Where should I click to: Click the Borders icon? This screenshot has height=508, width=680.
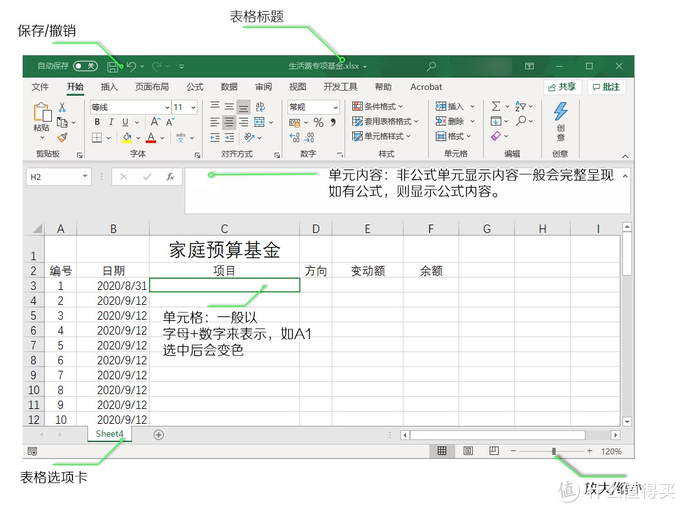97,138
